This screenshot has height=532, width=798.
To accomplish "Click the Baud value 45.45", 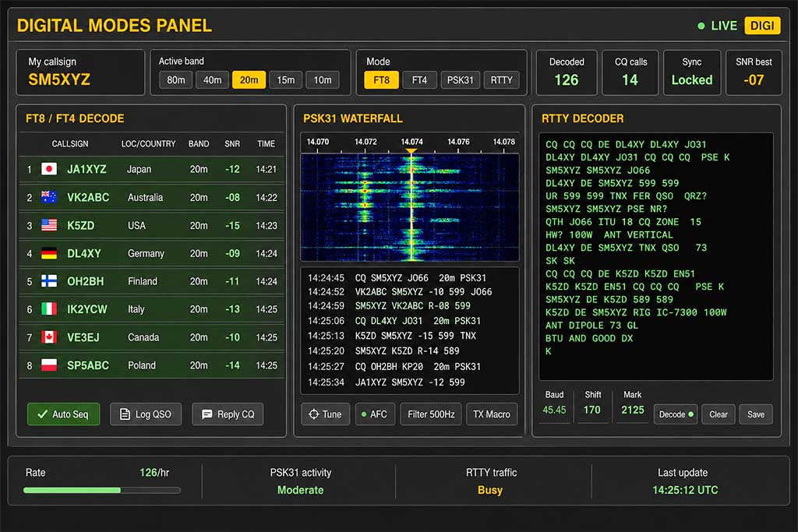I will (x=554, y=410).
